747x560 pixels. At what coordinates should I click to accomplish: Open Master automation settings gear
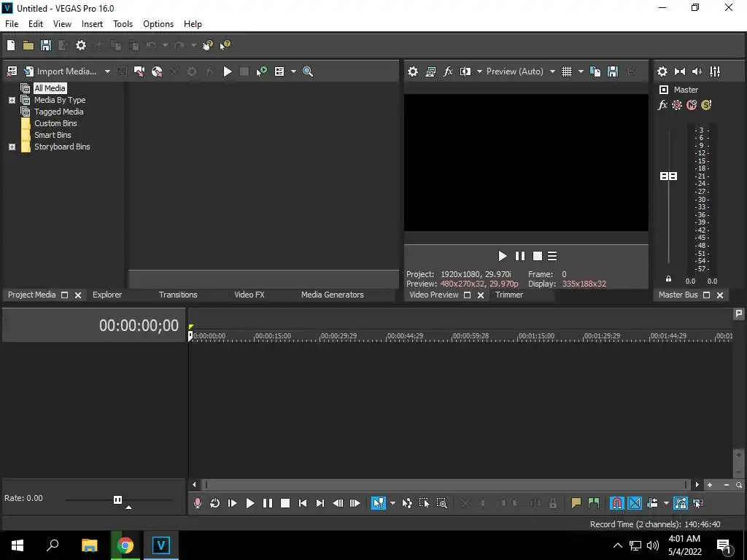click(677, 105)
